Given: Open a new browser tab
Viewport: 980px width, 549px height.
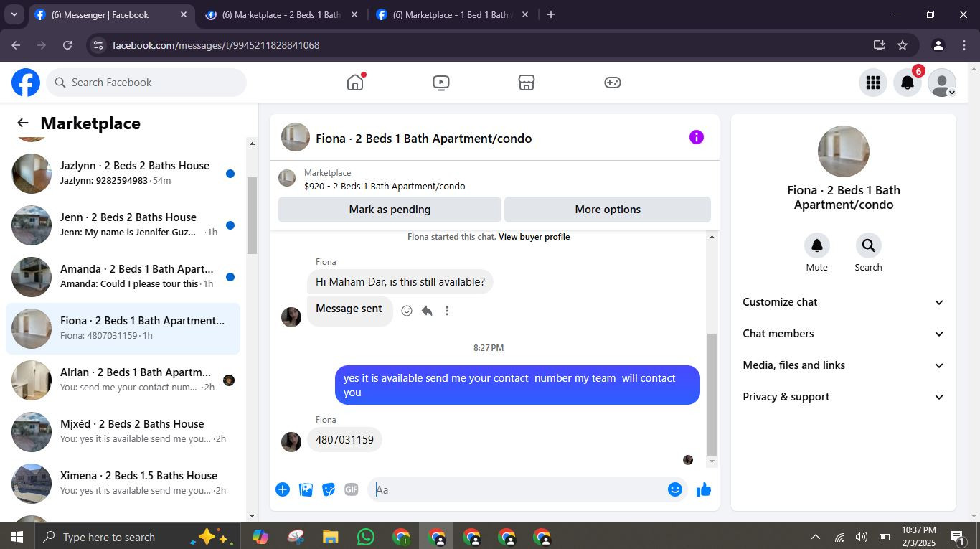Looking at the screenshot, I should tap(551, 14).
